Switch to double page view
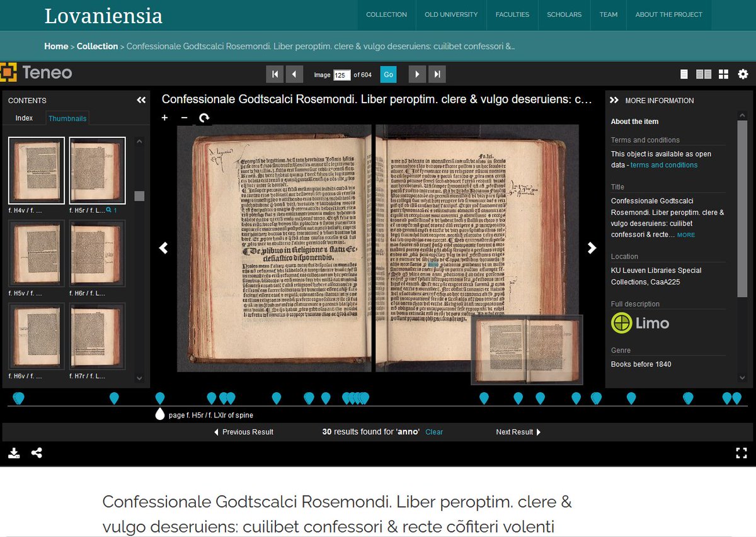The image size is (756, 537). point(702,74)
